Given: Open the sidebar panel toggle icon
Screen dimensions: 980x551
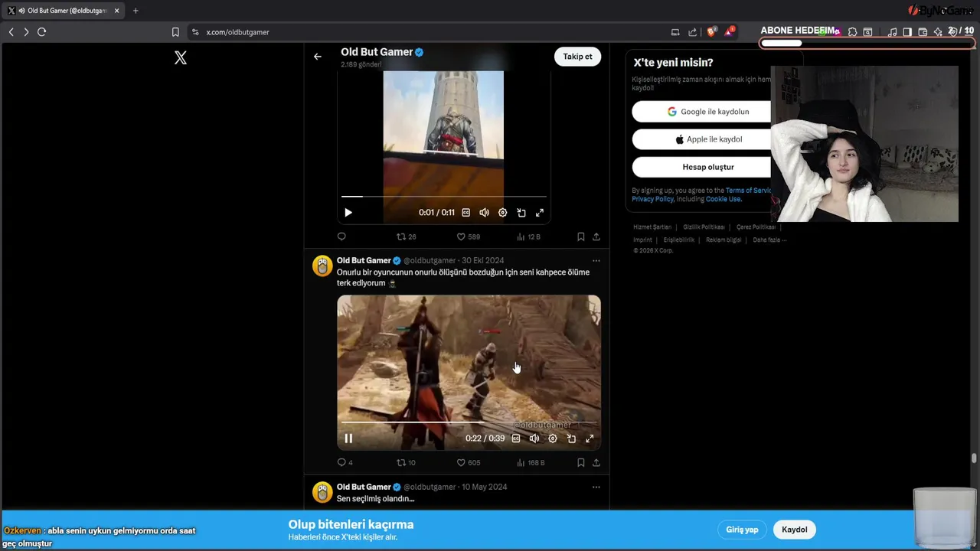Looking at the screenshot, I should (907, 32).
